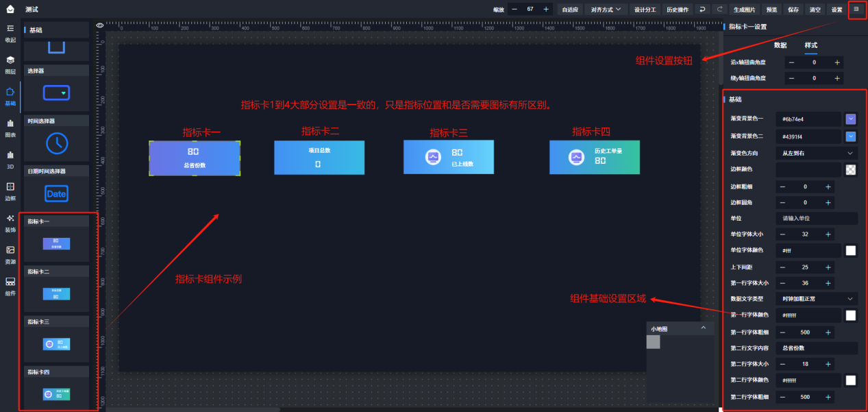Switch to the 数据 tab
Screen dimensions: 868x412
(x=780, y=45)
